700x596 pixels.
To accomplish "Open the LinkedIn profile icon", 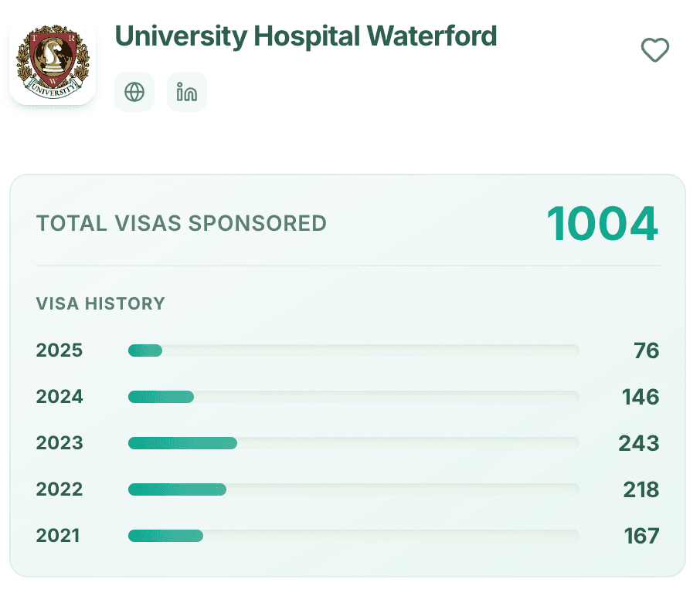I will pos(187,93).
